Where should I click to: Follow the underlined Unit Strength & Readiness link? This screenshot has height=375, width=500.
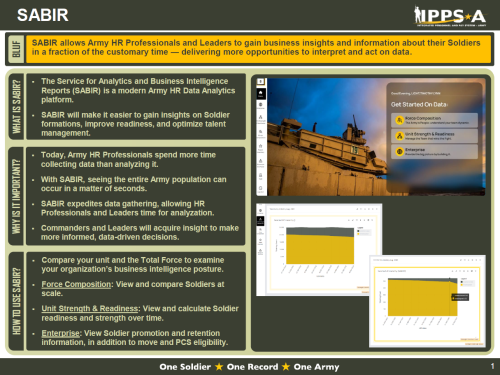90,309
